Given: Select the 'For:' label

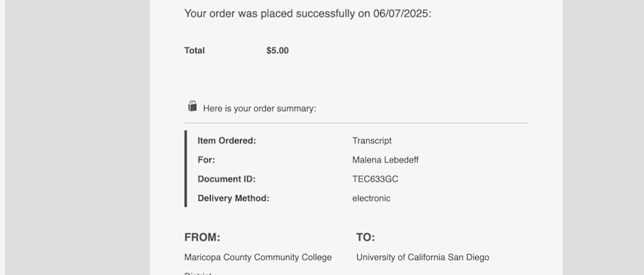Looking at the screenshot, I should point(206,160).
